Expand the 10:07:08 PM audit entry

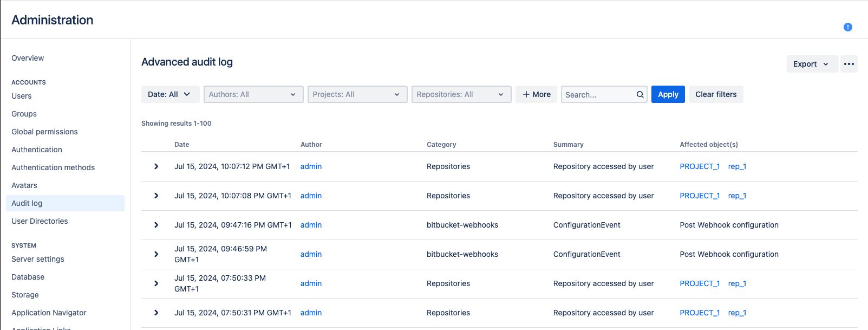[x=156, y=196]
